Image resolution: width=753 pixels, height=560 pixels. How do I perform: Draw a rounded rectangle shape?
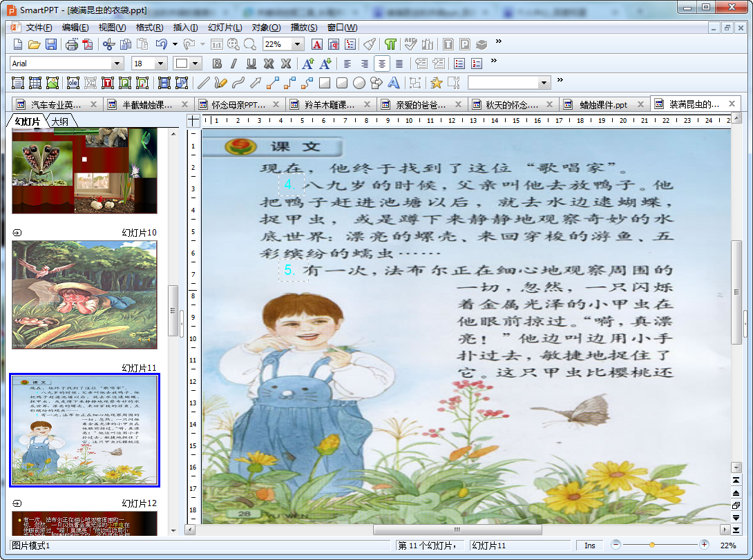coord(342,83)
